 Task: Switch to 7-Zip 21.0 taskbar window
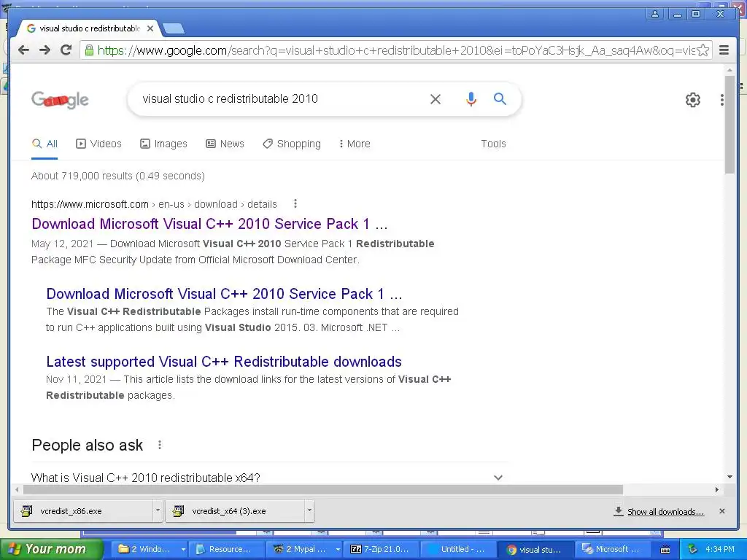(x=382, y=549)
